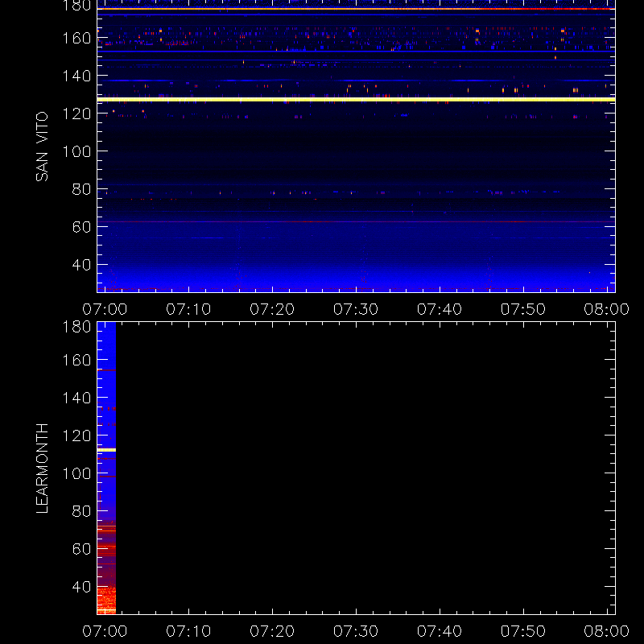Select the 120 tick label on SAN VITO plot

click(x=76, y=114)
